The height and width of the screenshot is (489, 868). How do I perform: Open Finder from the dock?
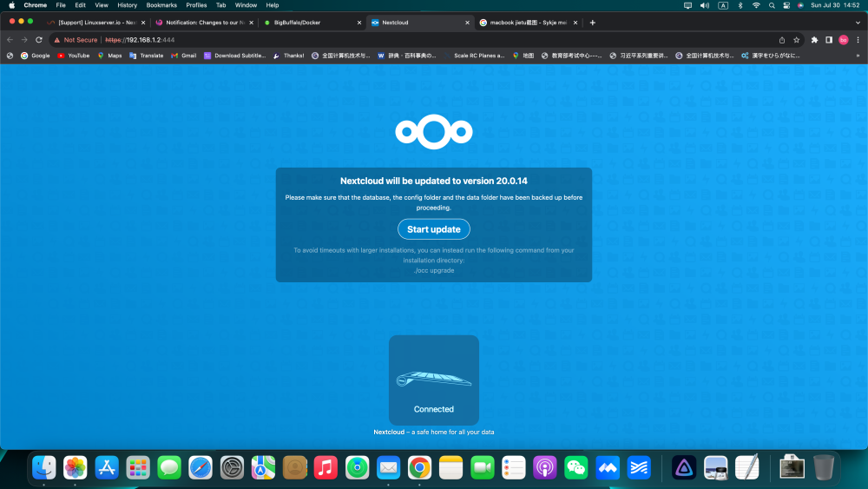pyautogui.click(x=43, y=468)
